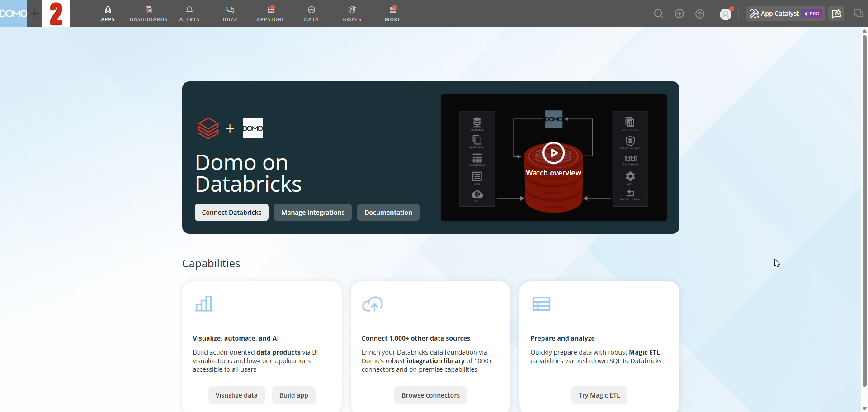Open the Buzz chat panel icon at far right
This screenshot has height=412, width=868.
coord(858,14)
